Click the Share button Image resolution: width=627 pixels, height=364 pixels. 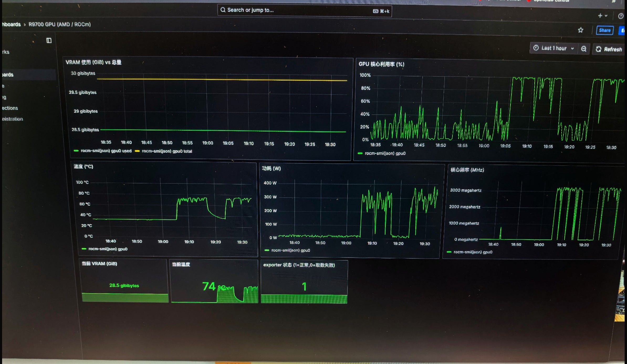pos(605,30)
